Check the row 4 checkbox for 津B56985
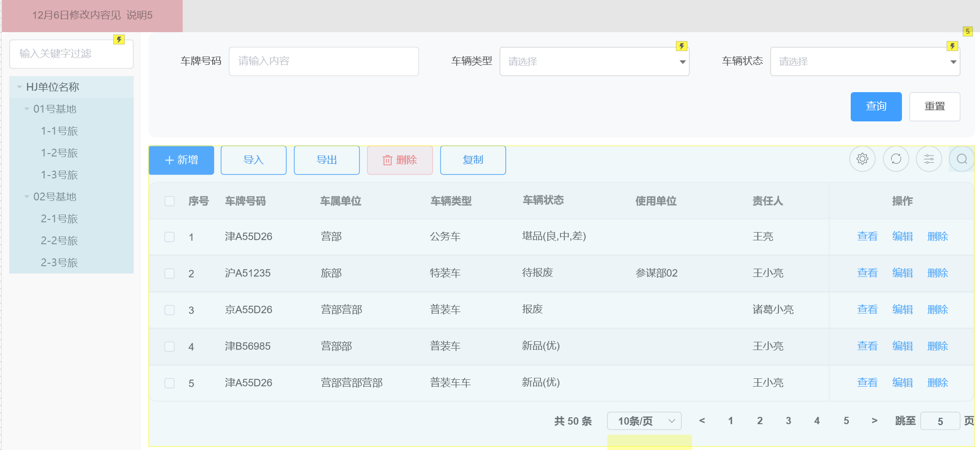980x450 pixels. 169,347
